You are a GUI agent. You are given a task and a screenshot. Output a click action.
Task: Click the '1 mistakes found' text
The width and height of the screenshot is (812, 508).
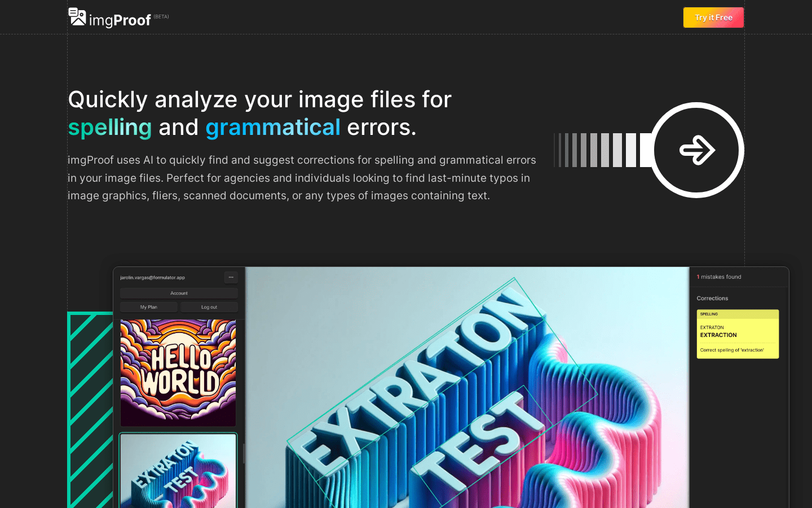[719, 277]
